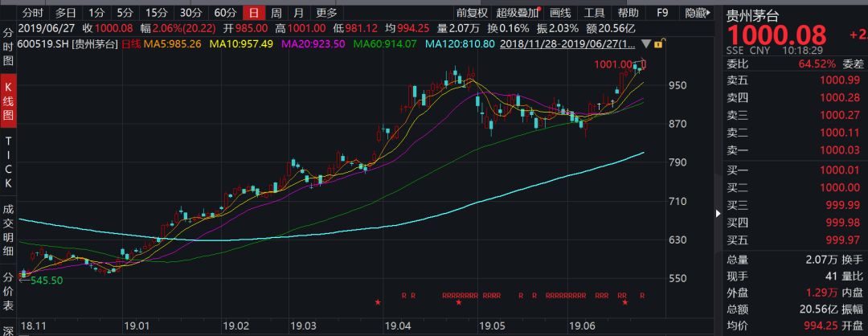Open the 分时图 sidebar view
This screenshot has height=336, width=868.
[8, 47]
